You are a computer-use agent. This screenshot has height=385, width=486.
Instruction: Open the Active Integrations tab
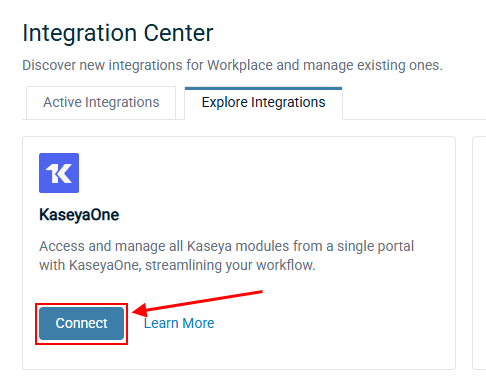point(101,102)
